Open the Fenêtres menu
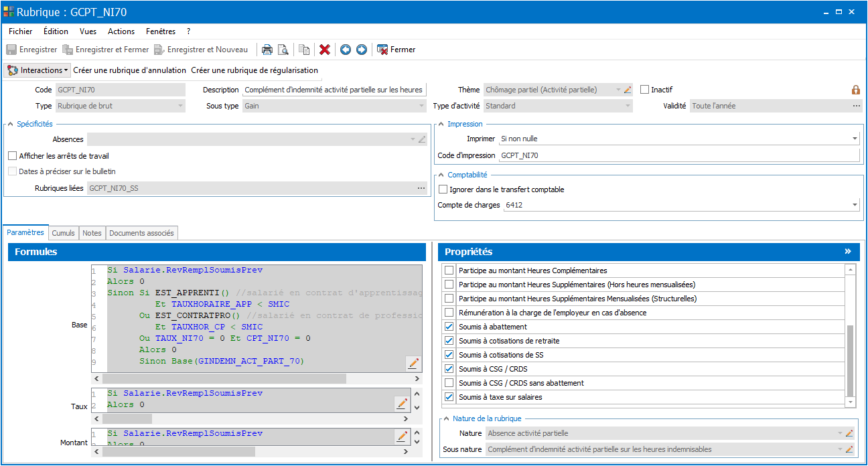 161,31
